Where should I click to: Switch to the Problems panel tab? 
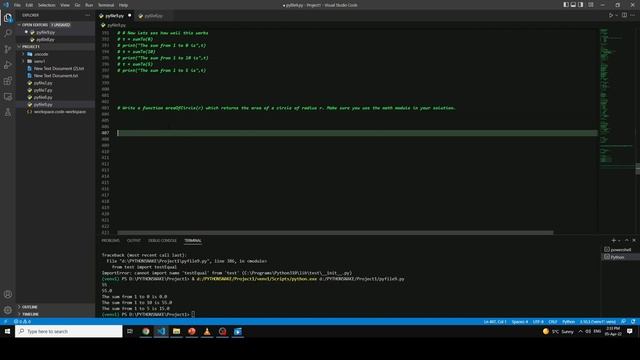[x=111, y=240]
